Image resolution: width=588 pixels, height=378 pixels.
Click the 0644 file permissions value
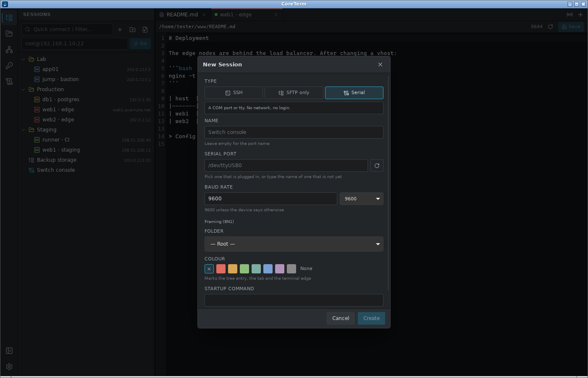pyautogui.click(x=537, y=26)
